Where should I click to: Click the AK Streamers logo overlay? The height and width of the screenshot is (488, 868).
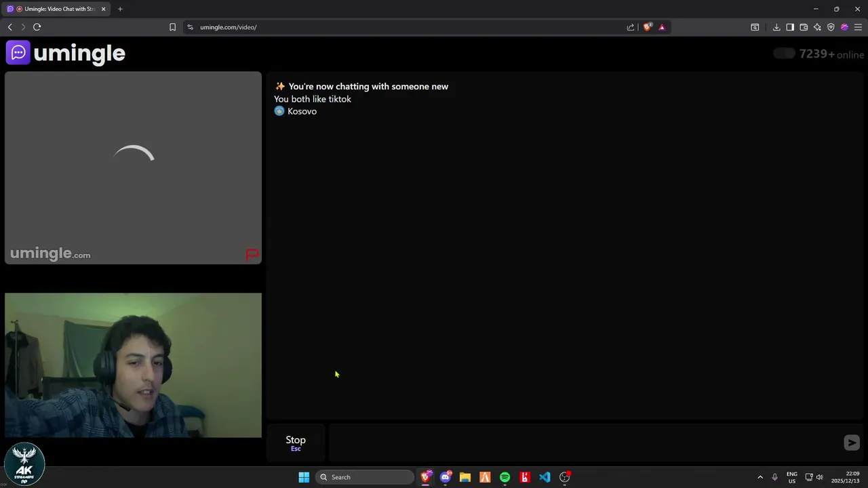pos(24,464)
